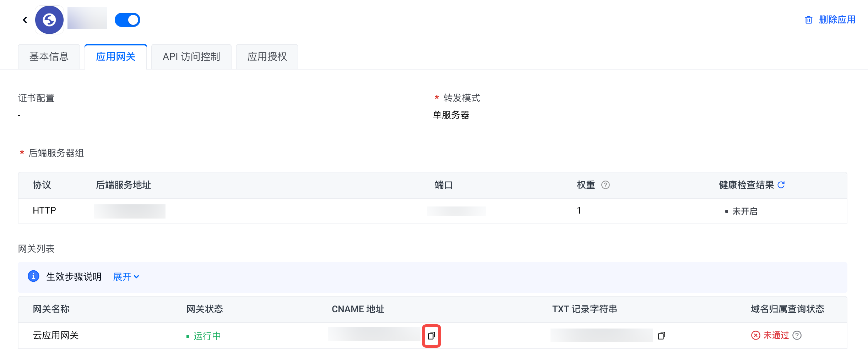The width and height of the screenshot is (868, 364).
Task: Copy the TXT record string
Action: 661,336
